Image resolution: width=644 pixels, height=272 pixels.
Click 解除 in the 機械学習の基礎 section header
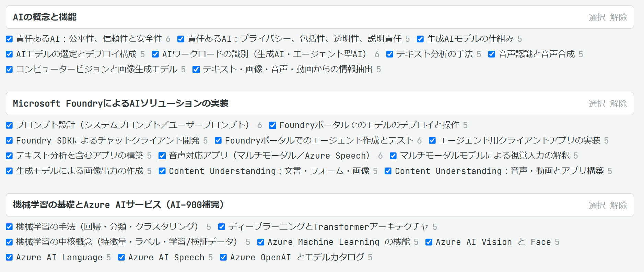[x=619, y=205]
